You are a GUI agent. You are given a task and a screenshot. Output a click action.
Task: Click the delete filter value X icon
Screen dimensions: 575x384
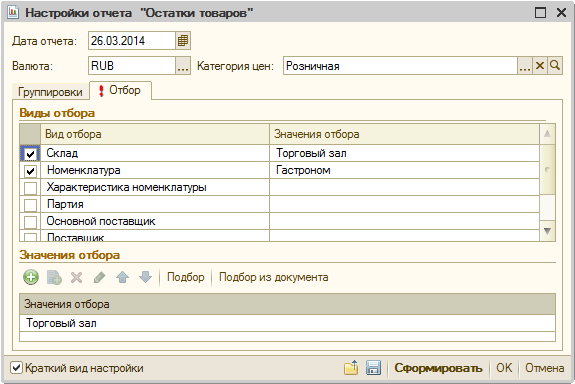pyautogui.click(x=76, y=277)
